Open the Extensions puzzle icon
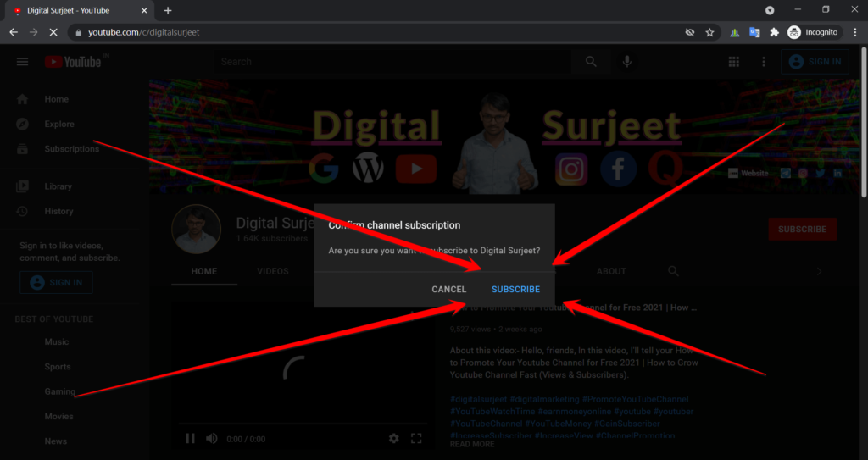Viewport: 868px width, 460px height. point(775,33)
